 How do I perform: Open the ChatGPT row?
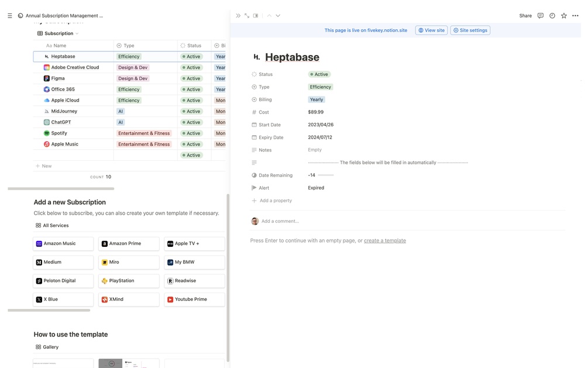[61, 122]
